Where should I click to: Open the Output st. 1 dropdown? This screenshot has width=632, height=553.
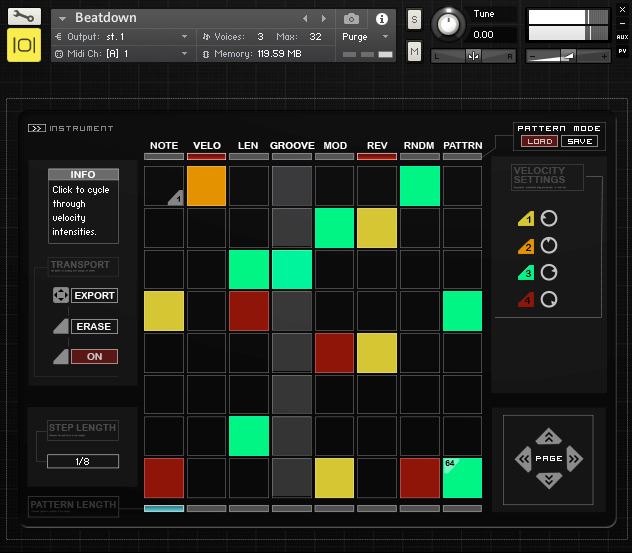121,36
